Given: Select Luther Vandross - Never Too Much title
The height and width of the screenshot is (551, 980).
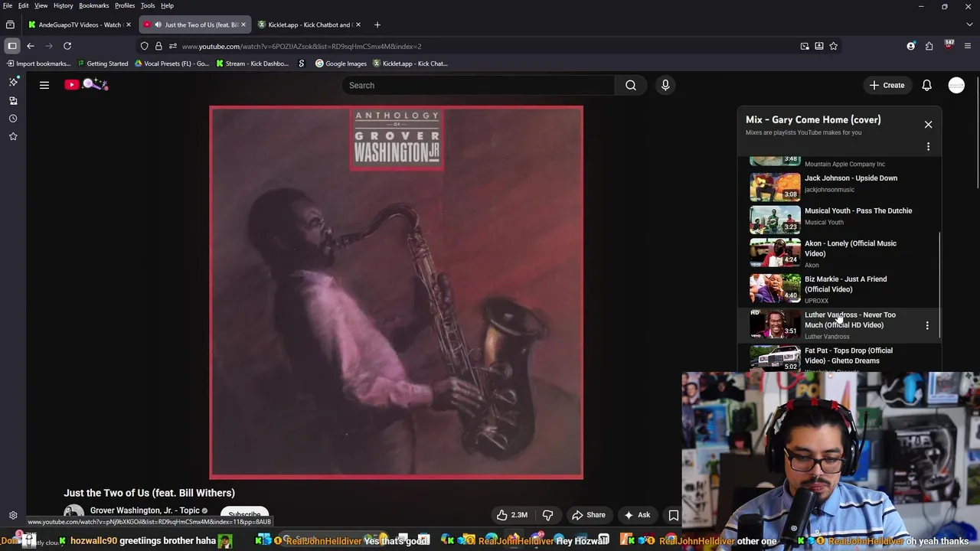Looking at the screenshot, I should tap(850, 320).
